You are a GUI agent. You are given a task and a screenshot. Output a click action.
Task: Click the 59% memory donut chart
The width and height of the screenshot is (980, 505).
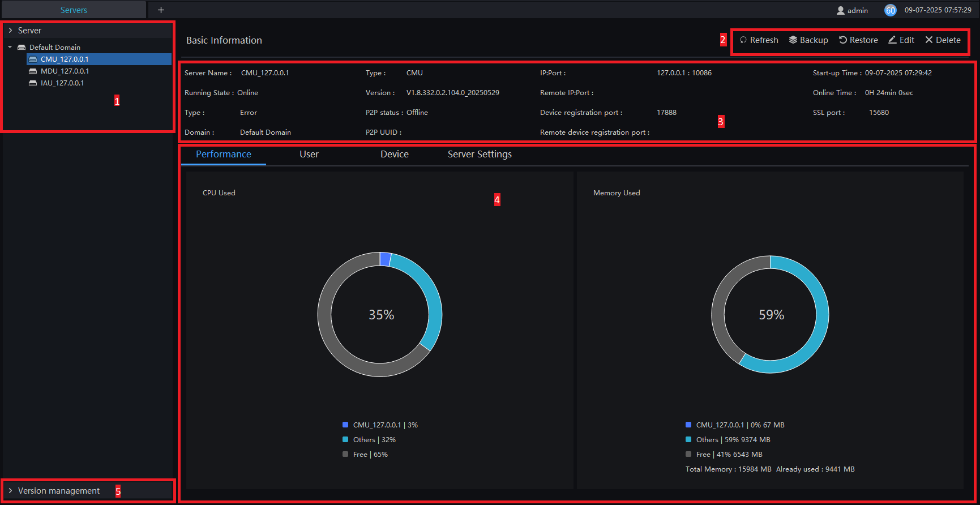(x=771, y=314)
